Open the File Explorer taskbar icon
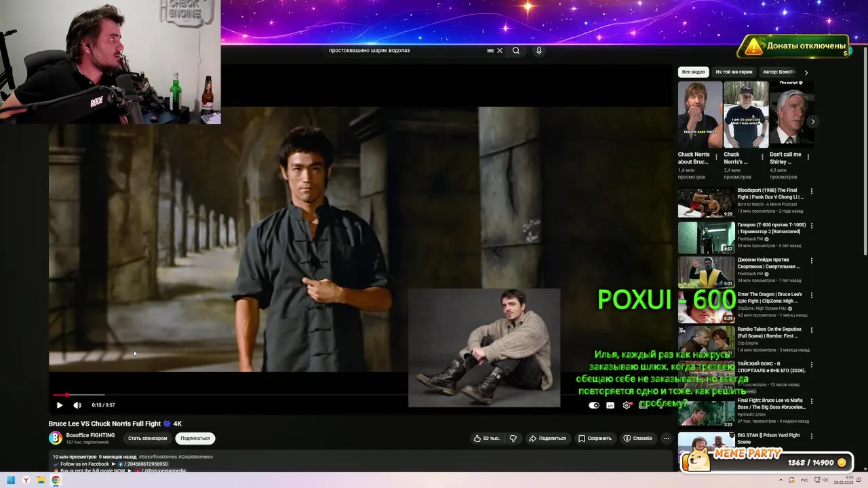868x488 pixels. click(x=41, y=481)
